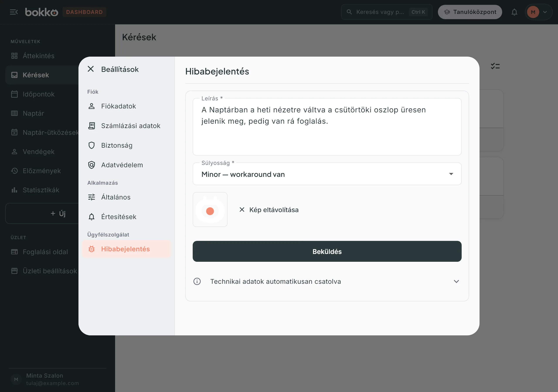558x392 pixels.
Task: Open the Súlyosság severity dropdown
Action: (x=327, y=174)
